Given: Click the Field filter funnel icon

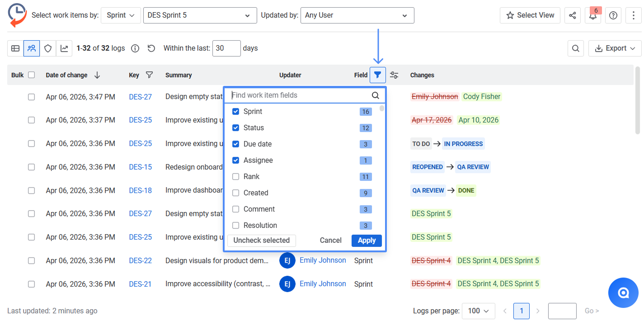Looking at the screenshot, I should click(378, 75).
